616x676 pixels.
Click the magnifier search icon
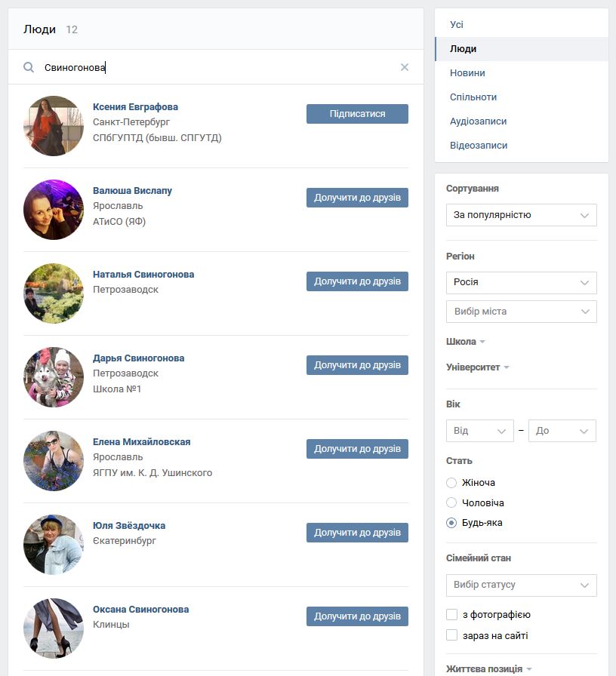click(29, 67)
